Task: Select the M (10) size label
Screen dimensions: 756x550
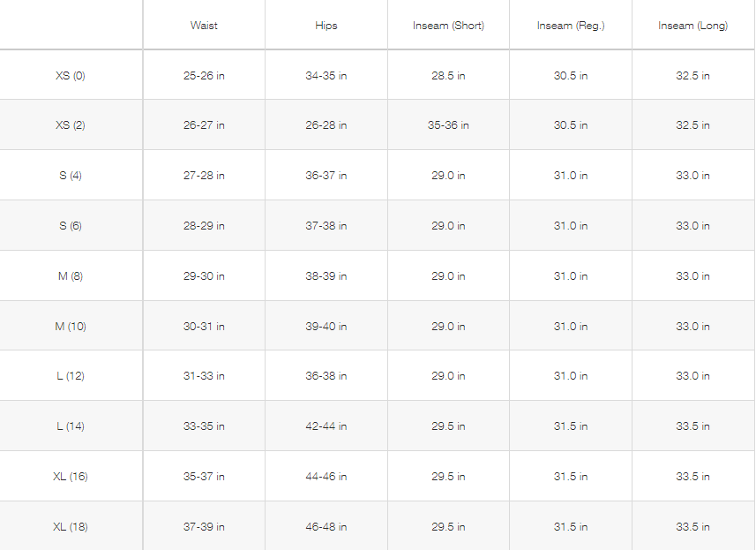Action: click(x=71, y=327)
